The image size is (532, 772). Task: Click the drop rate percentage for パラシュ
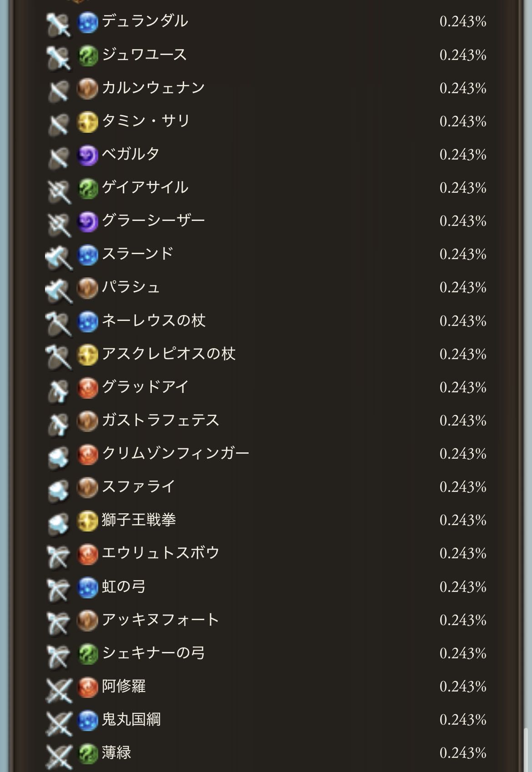pos(463,287)
